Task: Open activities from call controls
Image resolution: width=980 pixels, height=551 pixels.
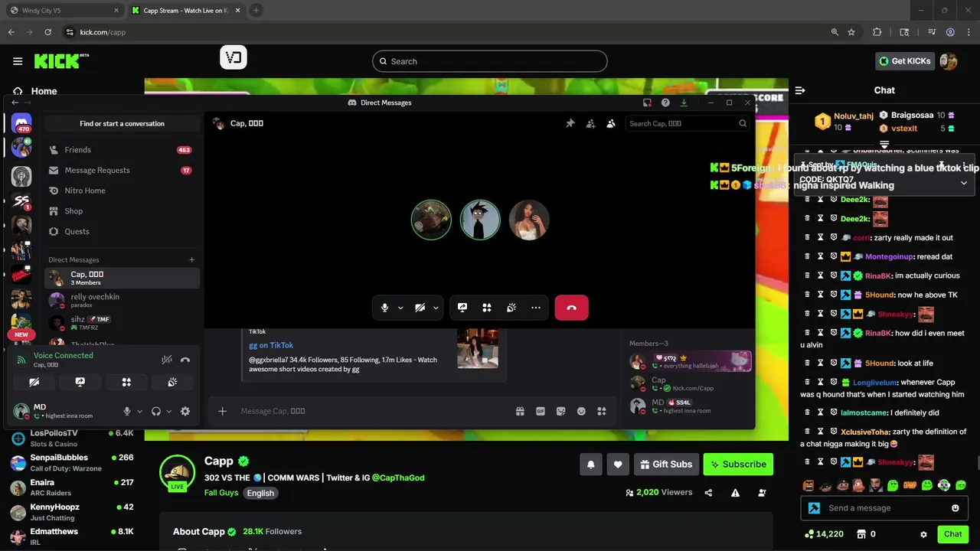Action: [x=487, y=308]
